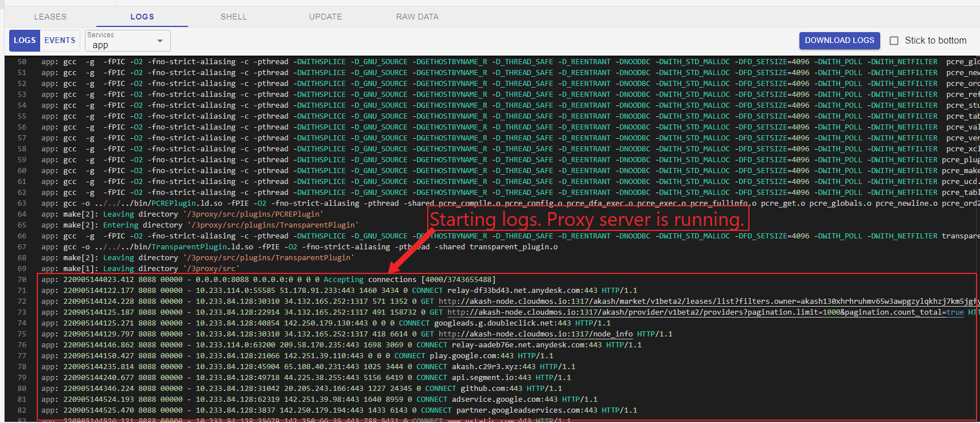The width and height of the screenshot is (980, 423).
Task: Select the blue LOGS toggle button
Action: pos(25,40)
